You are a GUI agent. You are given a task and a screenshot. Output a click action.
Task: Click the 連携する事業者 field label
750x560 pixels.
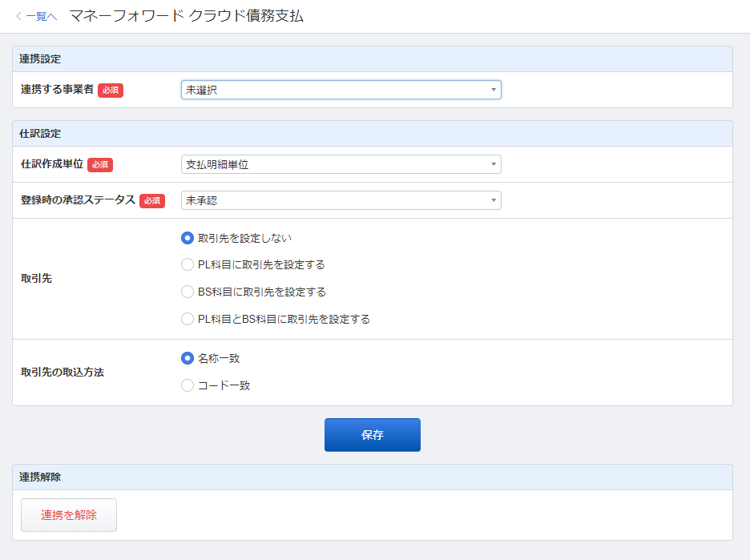(x=57, y=90)
